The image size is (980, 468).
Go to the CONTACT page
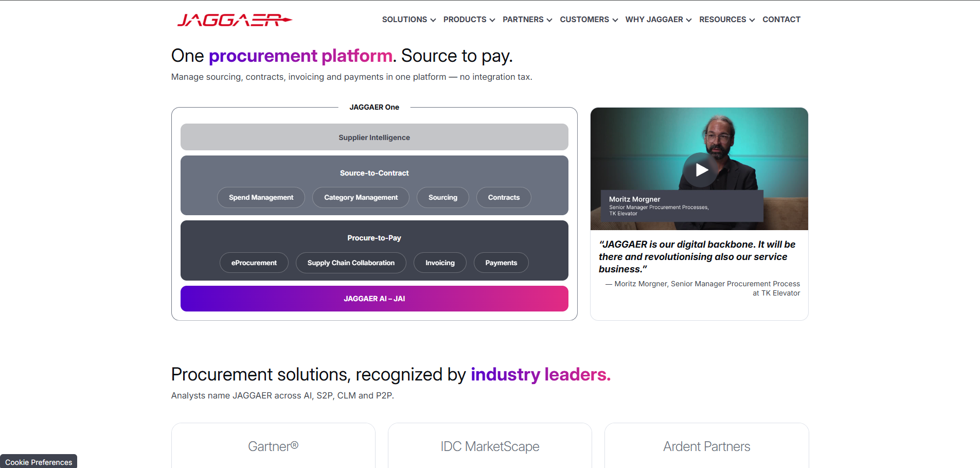pyautogui.click(x=781, y=20)
